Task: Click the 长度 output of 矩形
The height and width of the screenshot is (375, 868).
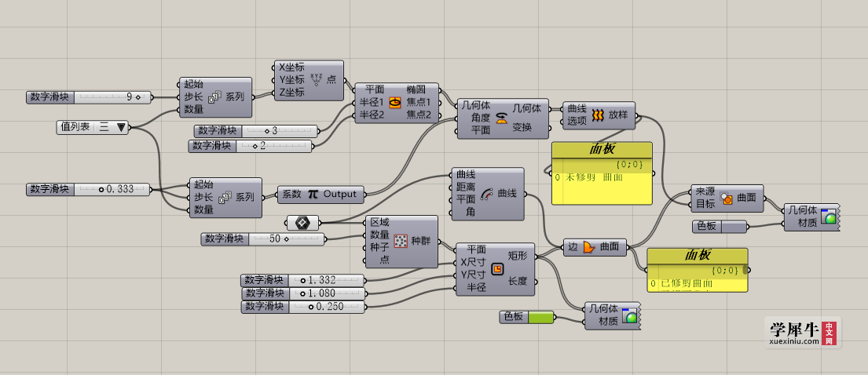Action: 518,282
